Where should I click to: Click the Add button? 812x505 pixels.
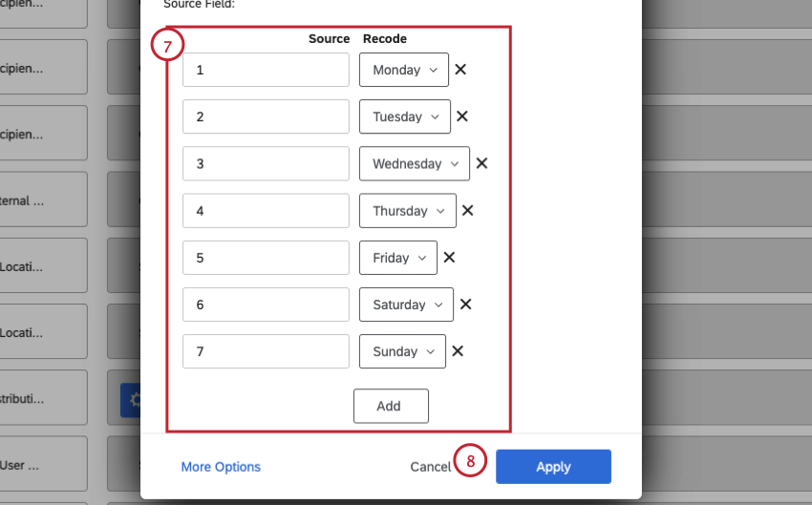391,406
